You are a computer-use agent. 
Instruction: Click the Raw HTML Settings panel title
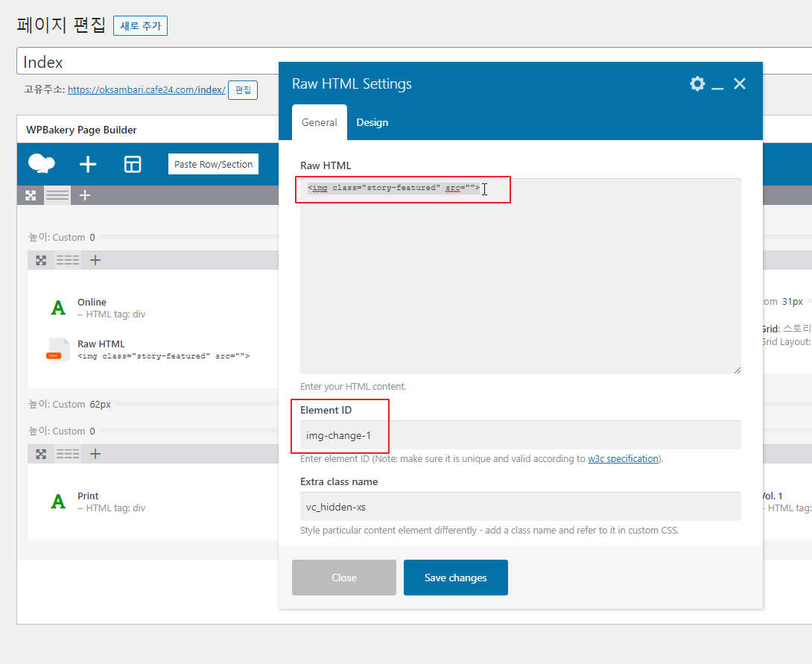click(x=352, y=83)
